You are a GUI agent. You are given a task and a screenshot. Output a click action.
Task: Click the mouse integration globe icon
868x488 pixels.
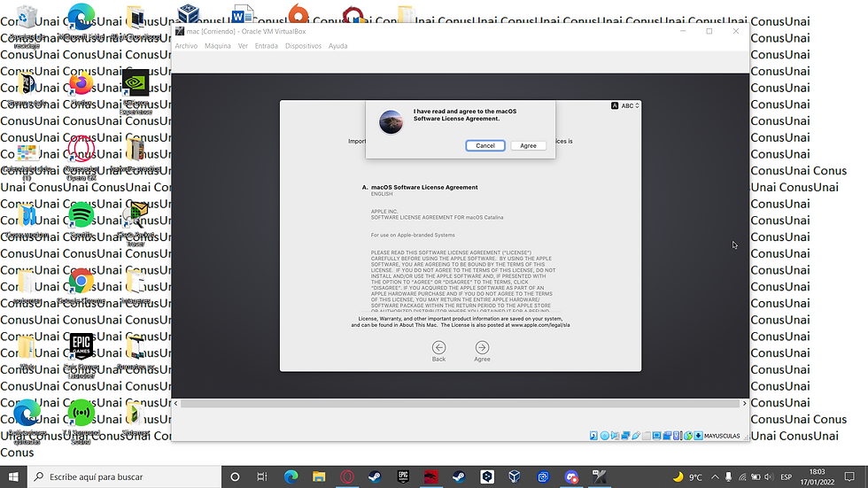(688, 436)
